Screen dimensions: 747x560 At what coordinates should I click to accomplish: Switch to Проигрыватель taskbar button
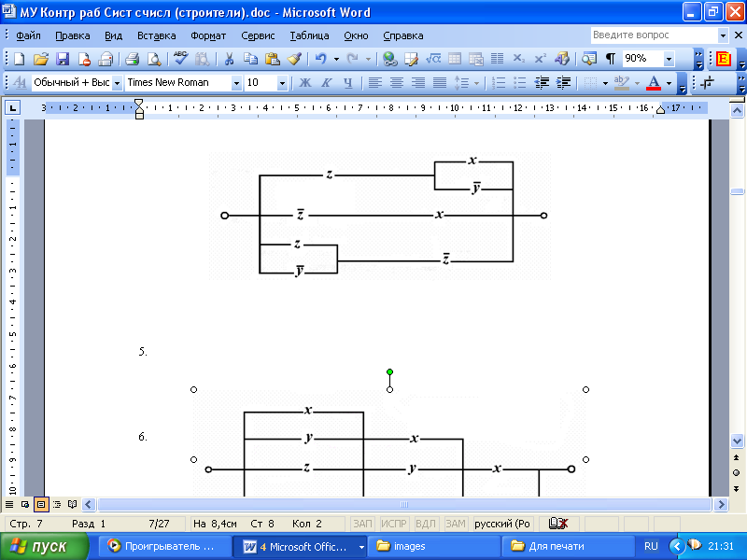[164, 546]
